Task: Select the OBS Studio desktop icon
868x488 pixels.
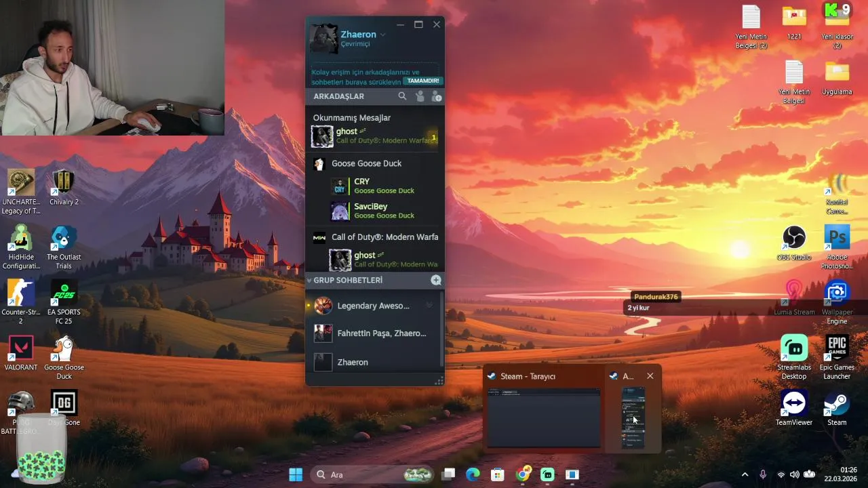Action: click(794, 244)
